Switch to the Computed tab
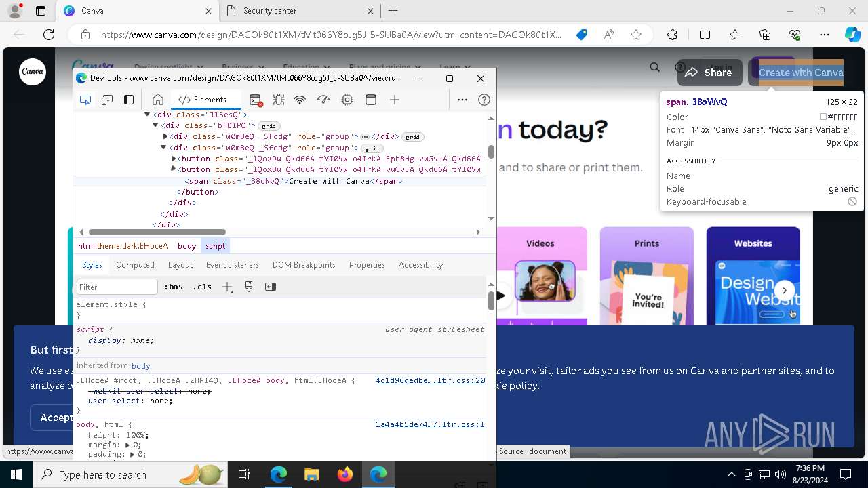This screenshot has height=488, width=868. pyautogui.click(x=135, y=265)
